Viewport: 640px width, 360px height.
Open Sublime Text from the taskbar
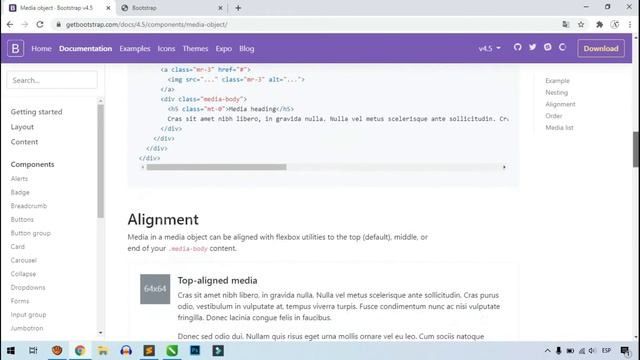click(149, 351)
